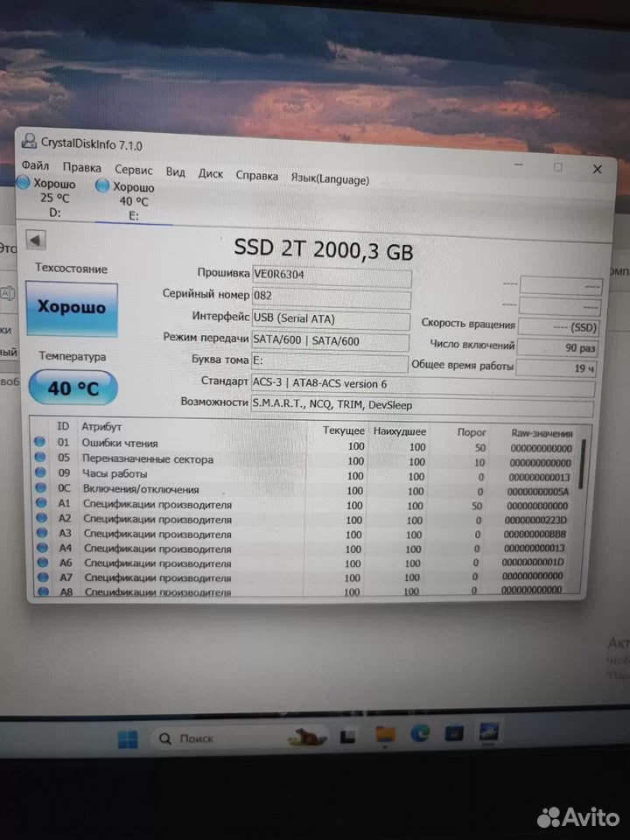Click the Прошивка field VE0R6304
Viewport: 630px width, 840px height.
click(332, 276)
